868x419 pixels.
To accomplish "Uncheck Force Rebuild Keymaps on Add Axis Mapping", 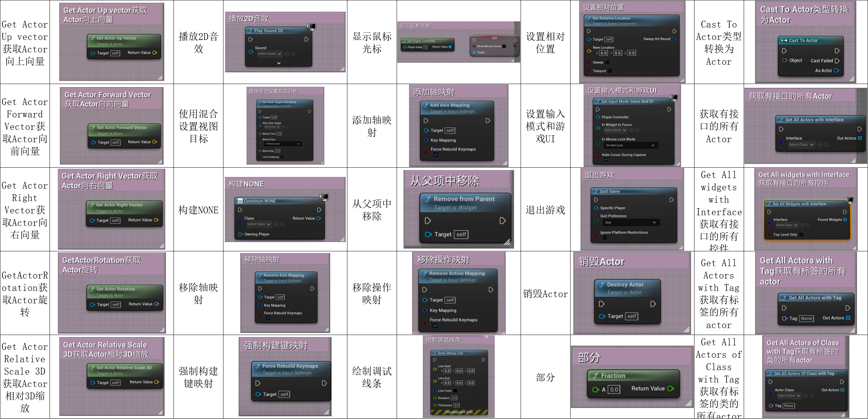I will [436, 155].
